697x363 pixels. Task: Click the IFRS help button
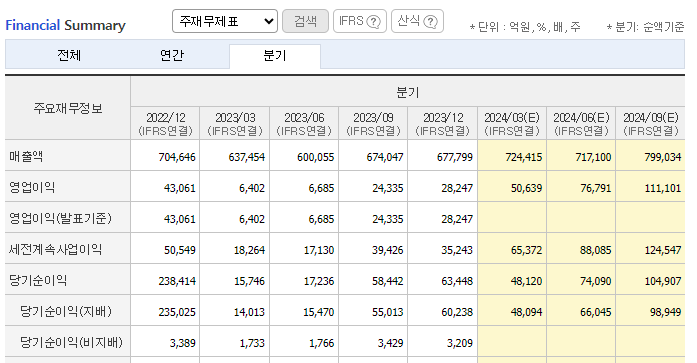point(360,21)
